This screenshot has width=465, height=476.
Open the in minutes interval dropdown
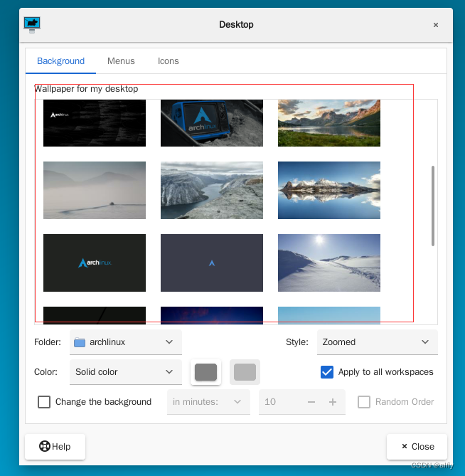coord(208,402)
